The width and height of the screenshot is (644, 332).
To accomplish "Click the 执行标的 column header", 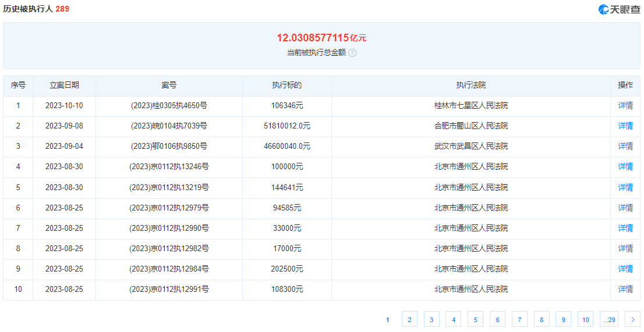I will tap(287, 85).
